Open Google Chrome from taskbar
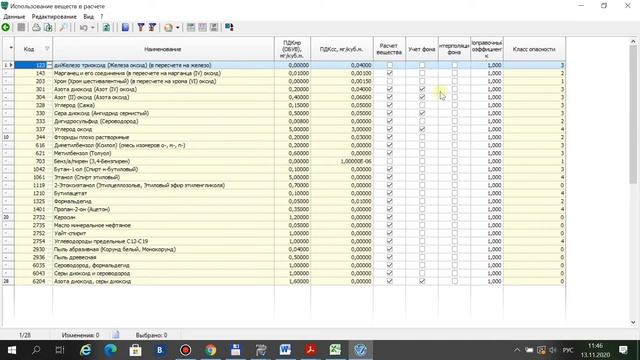Viewport: 640px width, 360px height. tap(211, 350)
